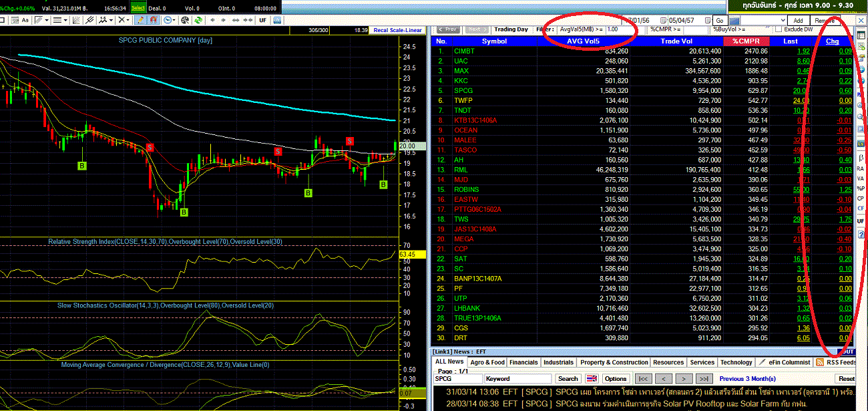868x411 pixels.
Task: Sort by AVG Vol5 column header
Action: pos(584,41)
